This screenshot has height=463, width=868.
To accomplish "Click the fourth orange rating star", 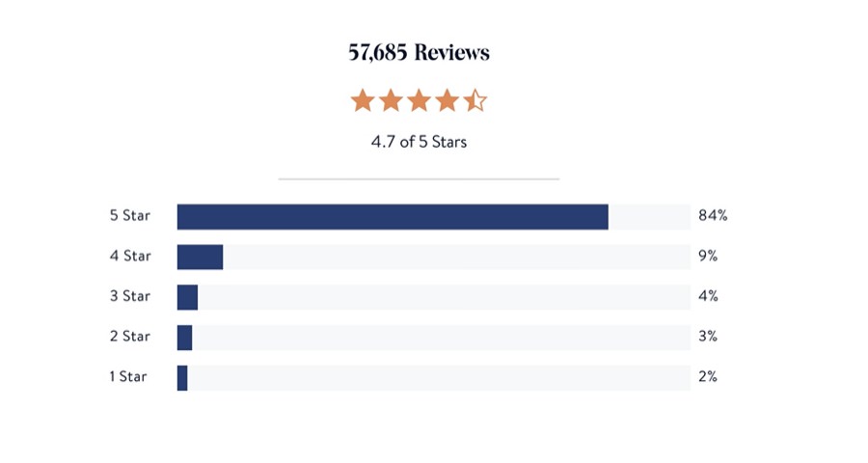I will (x=448, y=100).
